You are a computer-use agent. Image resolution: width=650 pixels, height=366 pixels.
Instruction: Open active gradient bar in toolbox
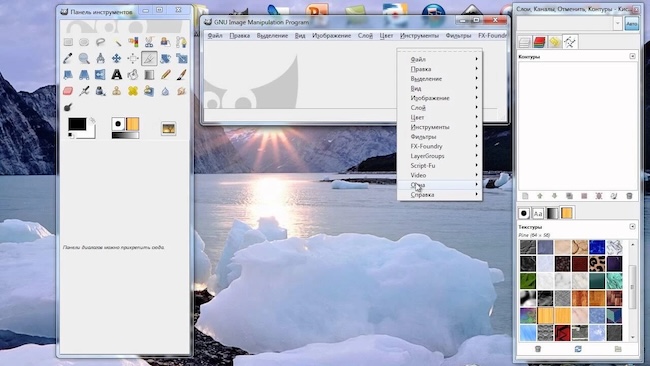(x=126, y=135)
